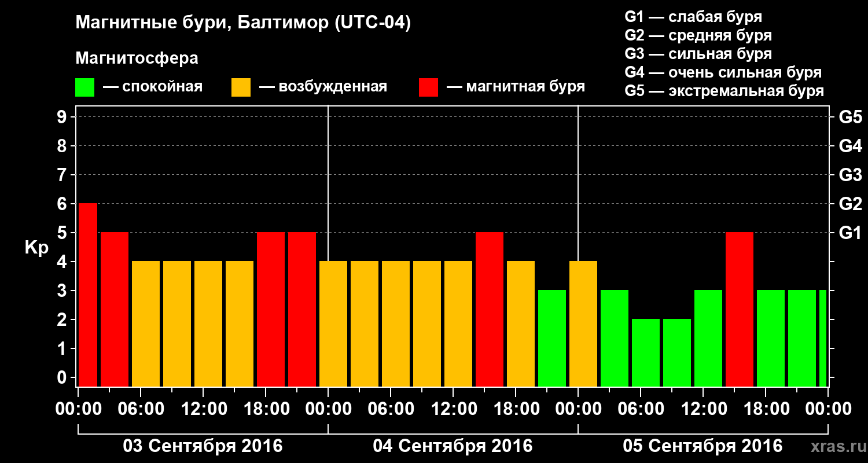Click the '— возбужденная' legend label

click(323, 87)
